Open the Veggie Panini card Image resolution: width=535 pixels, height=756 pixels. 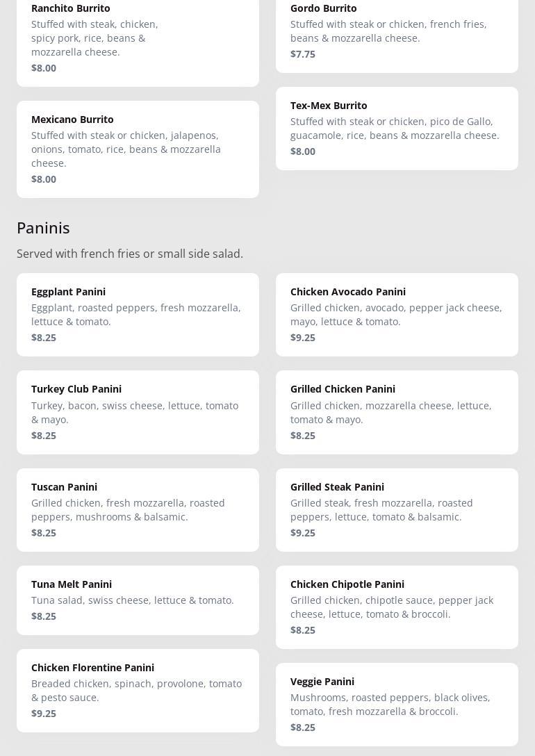[397, 704]
